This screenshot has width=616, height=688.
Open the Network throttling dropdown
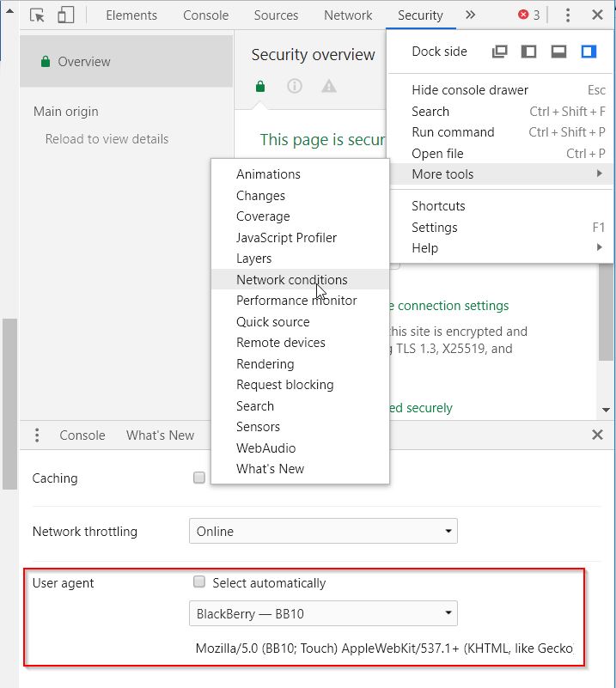[323, 532]
